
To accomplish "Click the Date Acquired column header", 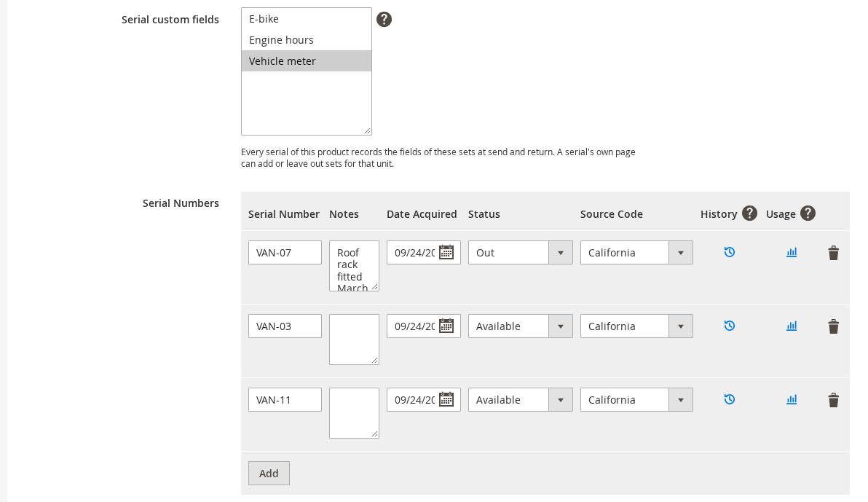I will (x=422, y=214).
